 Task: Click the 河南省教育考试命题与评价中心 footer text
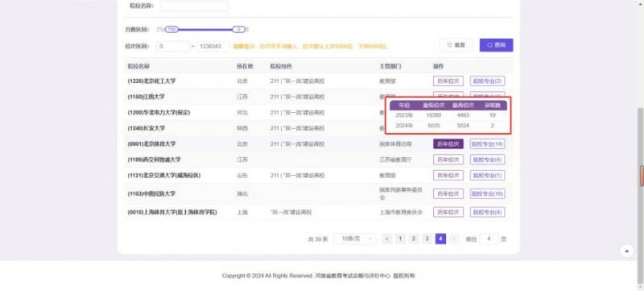click(x=353, y=276)
